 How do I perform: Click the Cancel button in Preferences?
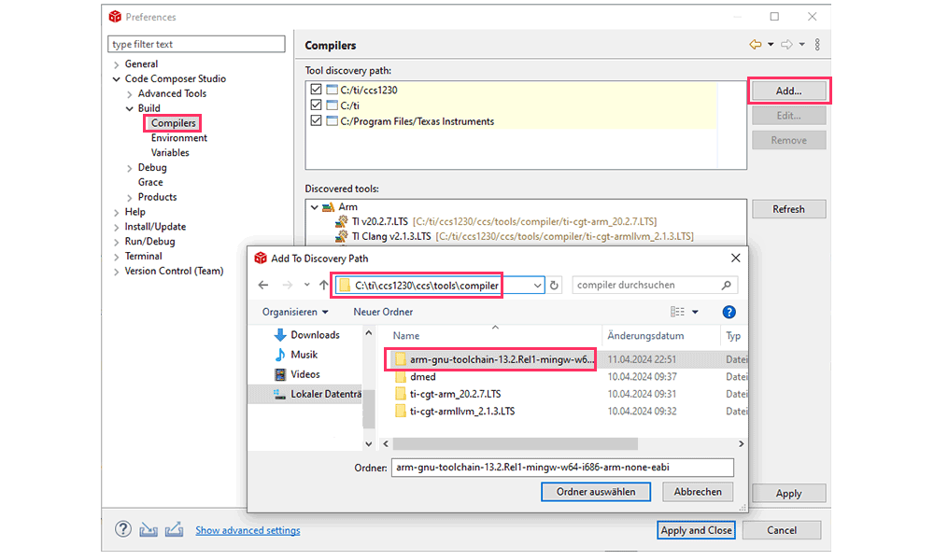782,530
